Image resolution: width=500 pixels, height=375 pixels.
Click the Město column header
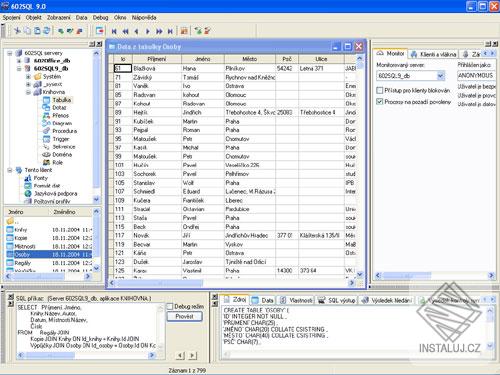(x=250, y=59)
